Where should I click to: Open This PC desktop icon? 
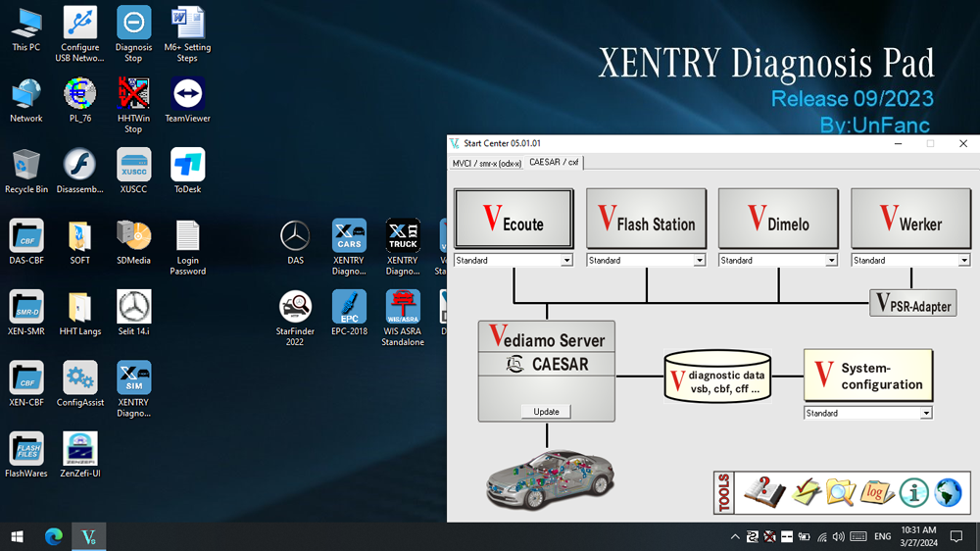(26, 30)
